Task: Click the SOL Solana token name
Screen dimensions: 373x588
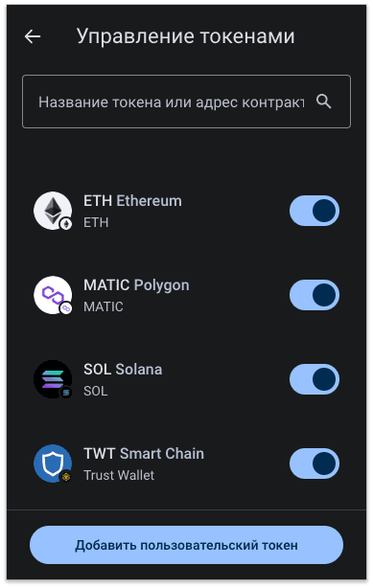Action: coord(123,370)
